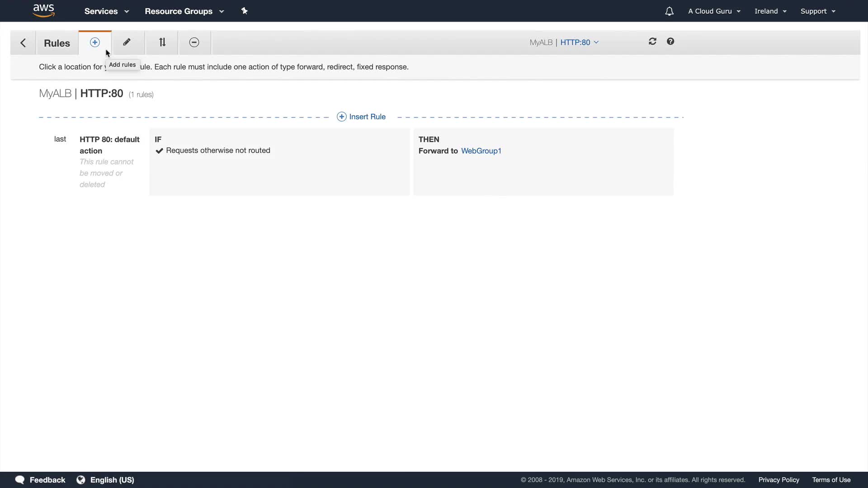Expand the Services menu
Viewport: 868px width, 488px height.
pyautogui.click(x=106, y=11)
